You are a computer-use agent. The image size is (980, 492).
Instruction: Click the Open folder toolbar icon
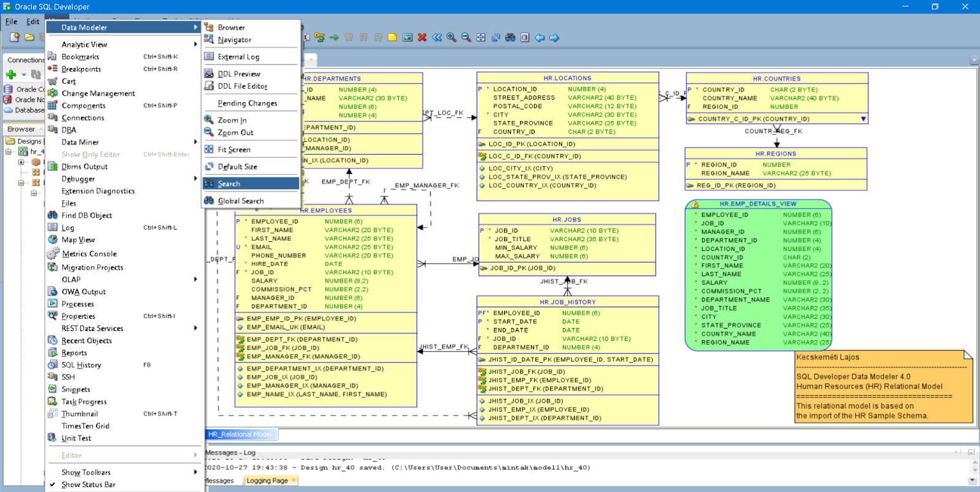point(29,38)
